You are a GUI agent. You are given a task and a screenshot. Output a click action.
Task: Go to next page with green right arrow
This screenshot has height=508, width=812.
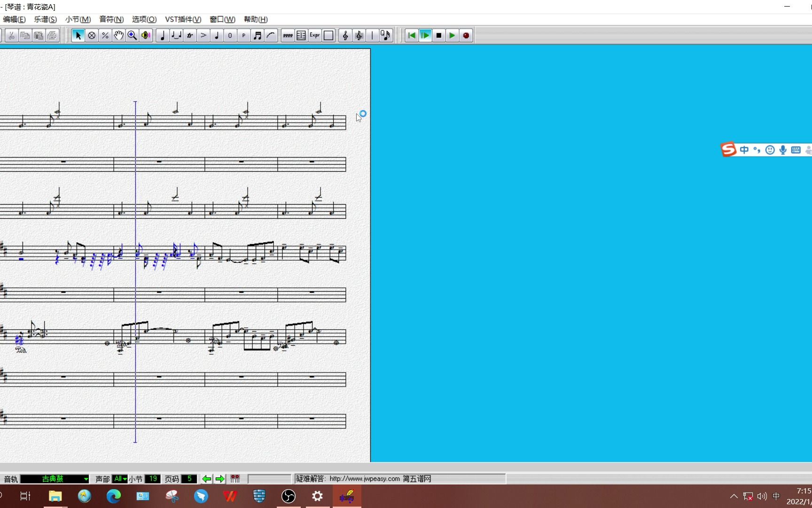tap(220, 479)
